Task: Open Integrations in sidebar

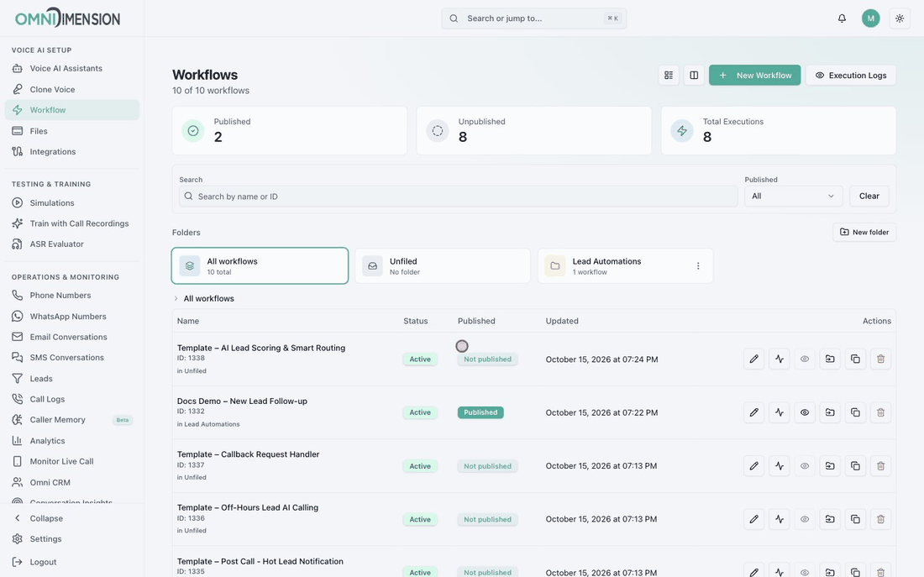Action: pyautogui.click(x=72, y=151)
